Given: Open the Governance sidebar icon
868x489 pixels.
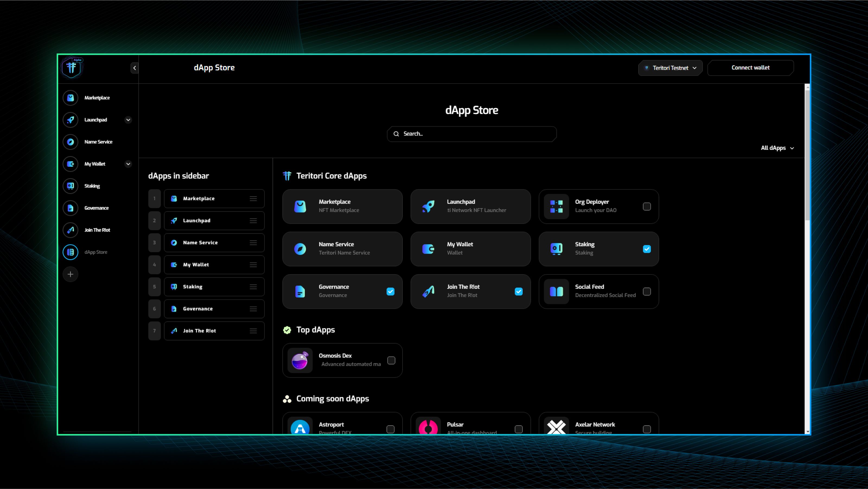Looking at the screenshot, I should click(71, 208).
